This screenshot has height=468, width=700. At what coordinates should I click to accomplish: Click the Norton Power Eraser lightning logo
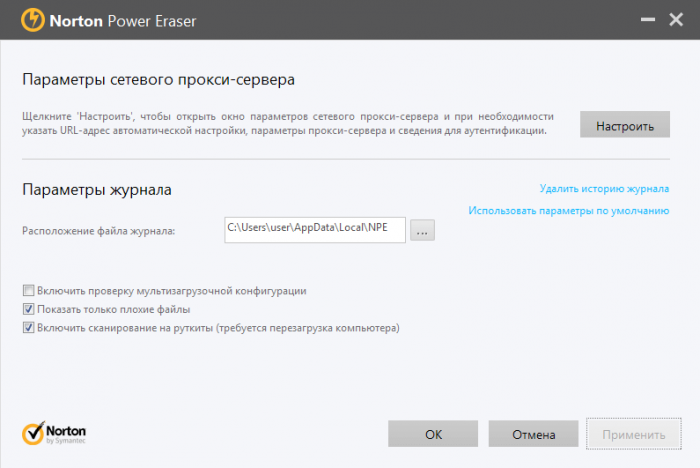(33, 20)
